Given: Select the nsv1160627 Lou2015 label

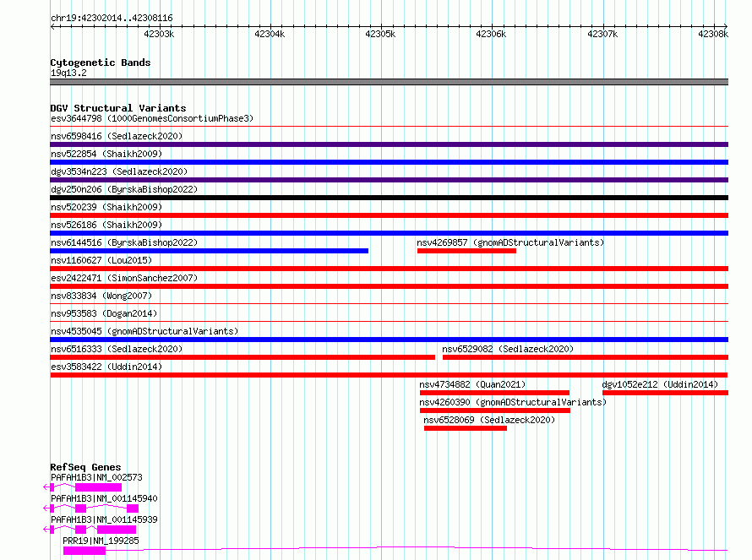Looking at the screenshot, I should (x=101, y=260).
